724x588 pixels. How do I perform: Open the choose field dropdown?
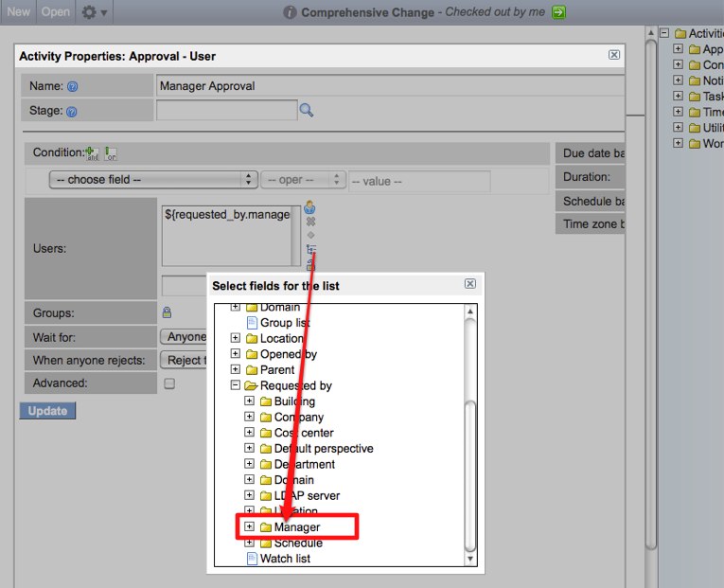(x=155, y=180)
